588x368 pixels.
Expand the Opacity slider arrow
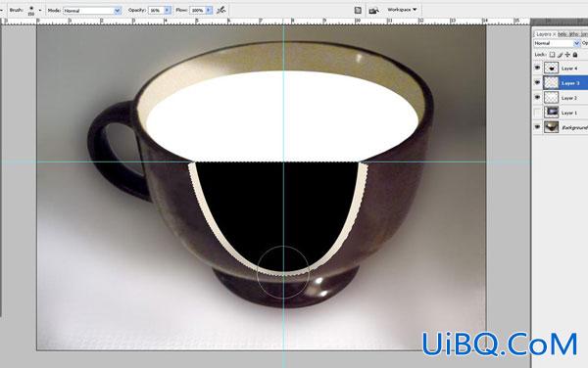pyautogui.click(x=168, y=11)
